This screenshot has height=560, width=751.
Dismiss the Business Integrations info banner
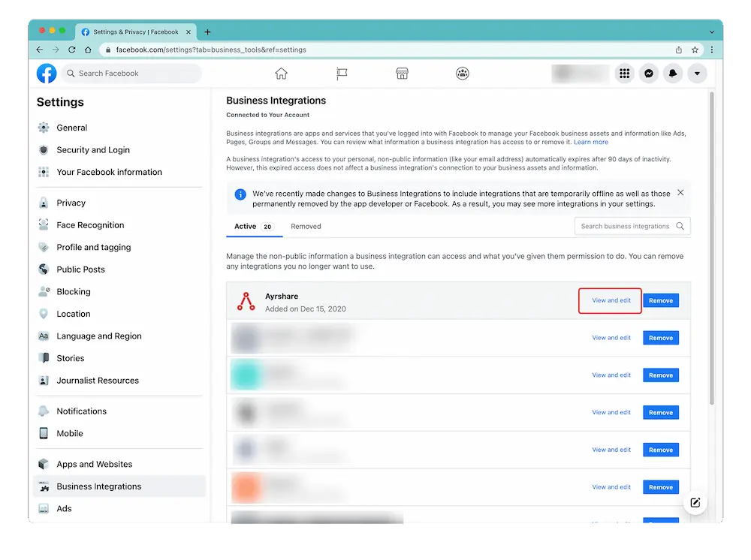(680, 193)
